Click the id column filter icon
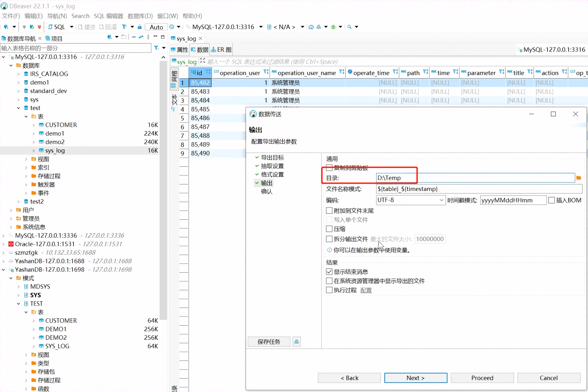588x392 pixels. 208,72
